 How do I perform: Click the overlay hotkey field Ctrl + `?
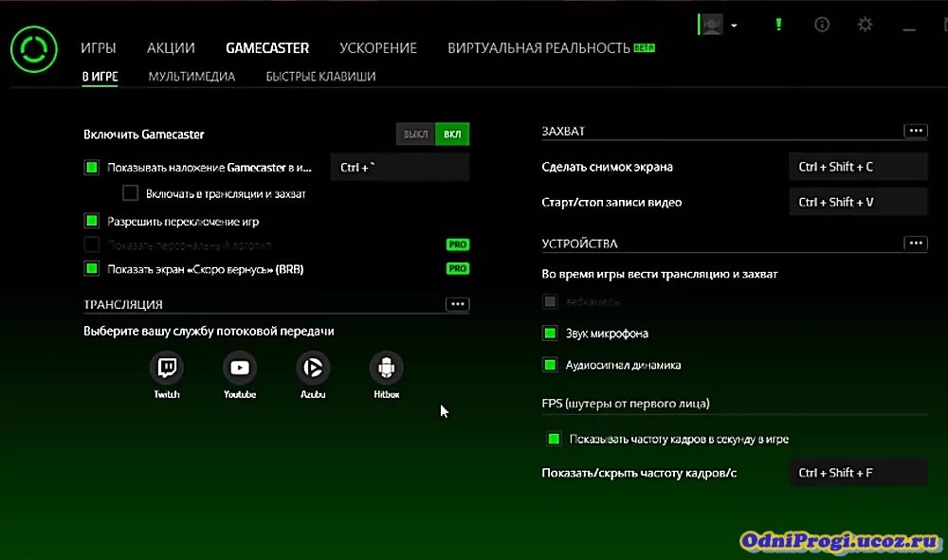400,168
